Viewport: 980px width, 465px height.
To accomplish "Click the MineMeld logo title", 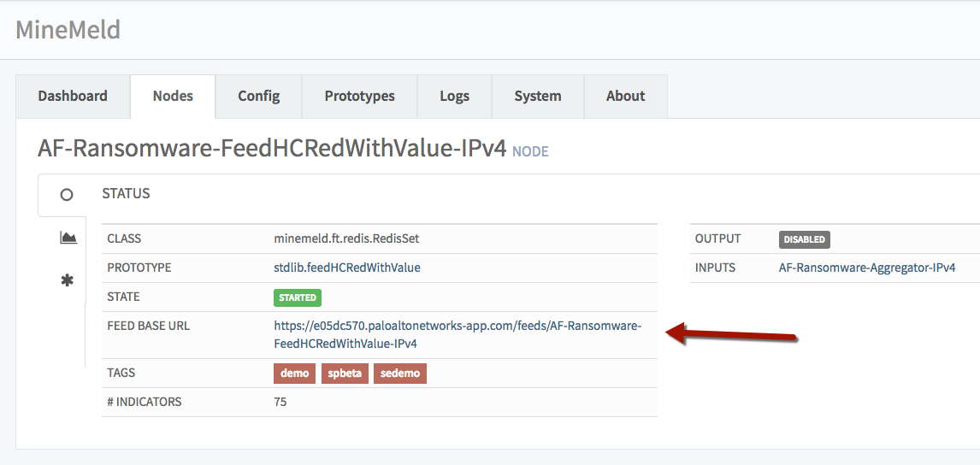I will 68,30.
